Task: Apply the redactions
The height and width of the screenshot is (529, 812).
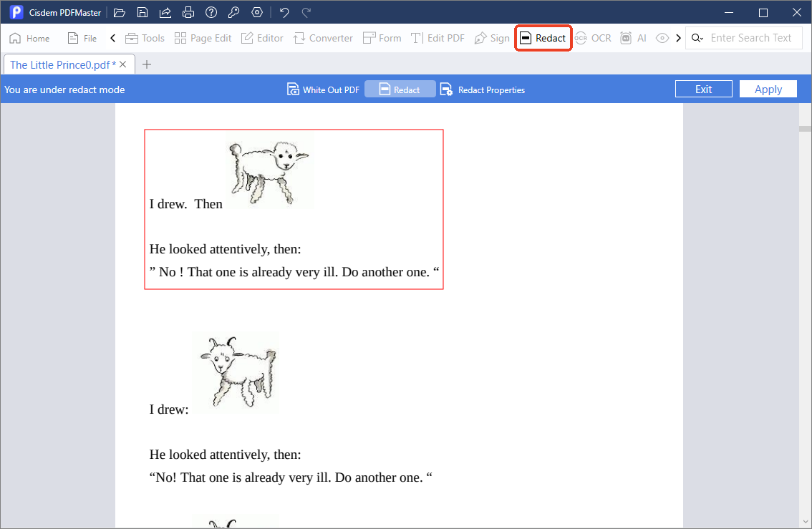Action: click(768, 89)
